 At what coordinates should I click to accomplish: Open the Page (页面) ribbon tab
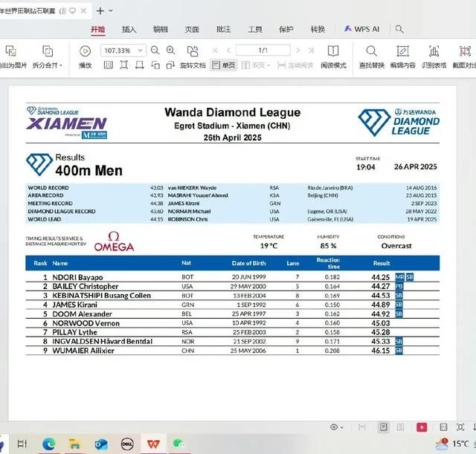coord(192,30)
